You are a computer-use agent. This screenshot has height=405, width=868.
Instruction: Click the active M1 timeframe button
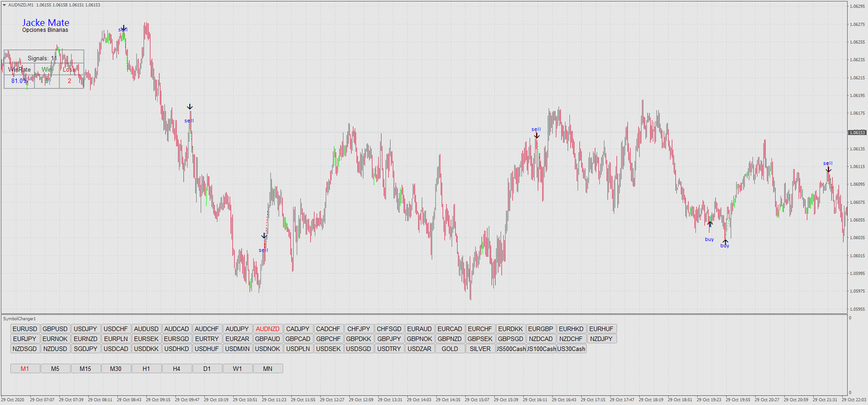coord(25,369)
